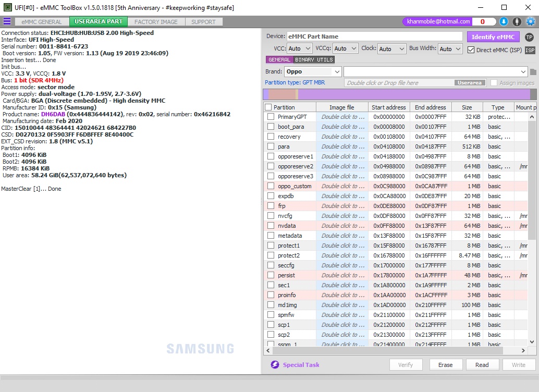This screenshot has height=392, width=539.
Task: Click the horizontal scrollbar right arrow
Action: click(x=523, y=350)
